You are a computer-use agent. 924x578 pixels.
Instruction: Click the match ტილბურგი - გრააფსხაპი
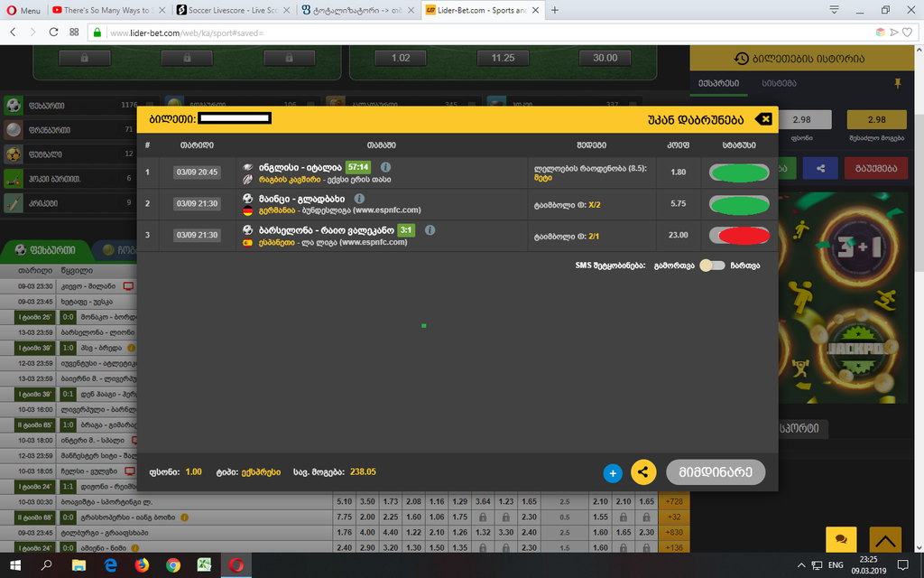105,533
